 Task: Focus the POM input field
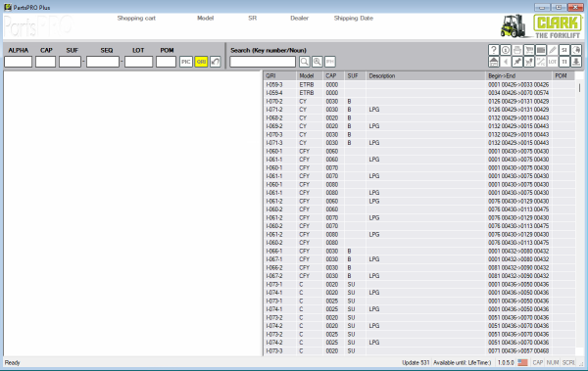(167, 62)
